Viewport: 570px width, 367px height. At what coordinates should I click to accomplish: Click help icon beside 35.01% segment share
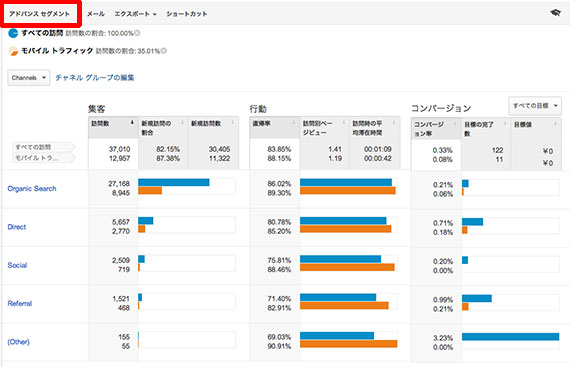(164, 51)
